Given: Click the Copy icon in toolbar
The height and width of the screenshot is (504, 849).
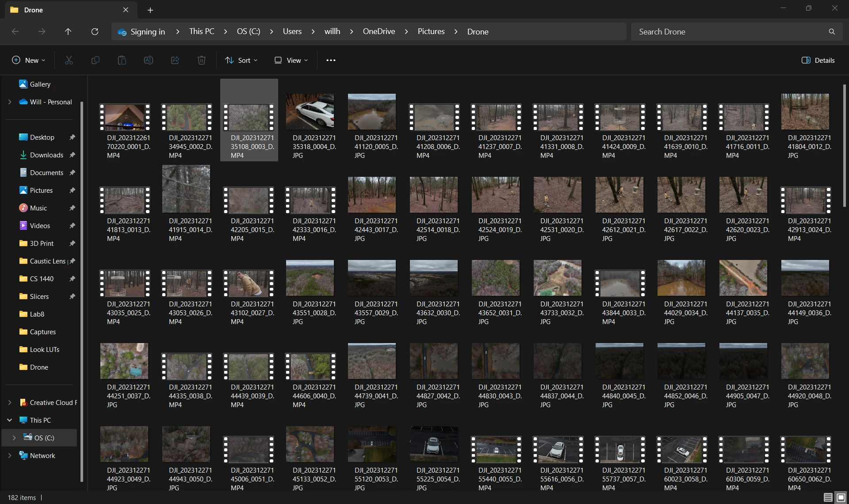Looking at the screenshot, I should [x=95, y=60].
